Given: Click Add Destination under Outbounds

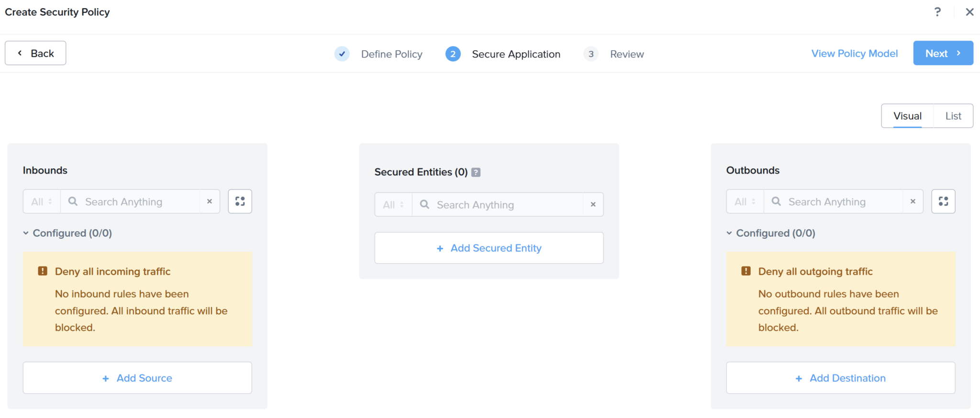Looking at the screenshot, I should tap(840, 378).
